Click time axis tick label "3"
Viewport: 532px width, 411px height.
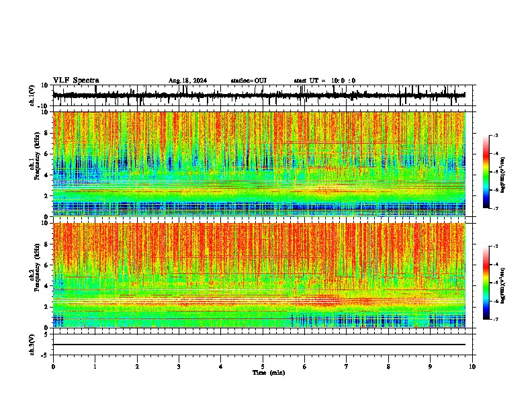click(x=179, y=367)
